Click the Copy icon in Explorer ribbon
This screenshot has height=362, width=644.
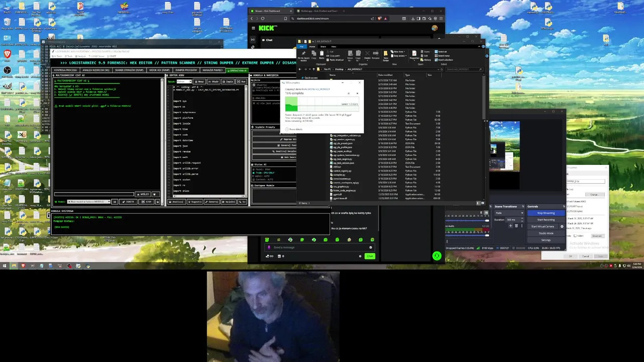click(314, 55)
